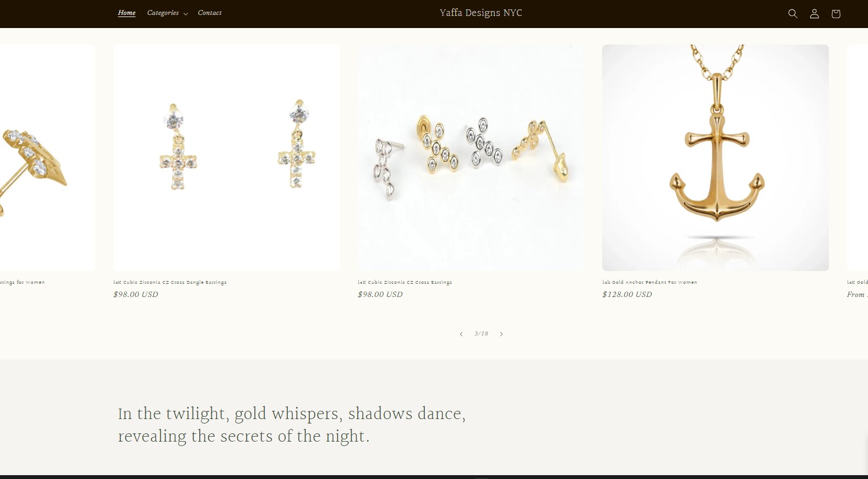Expand the Categories dropdown menu
The width and height of the screenshot is (868, 479).
(167, 13)
